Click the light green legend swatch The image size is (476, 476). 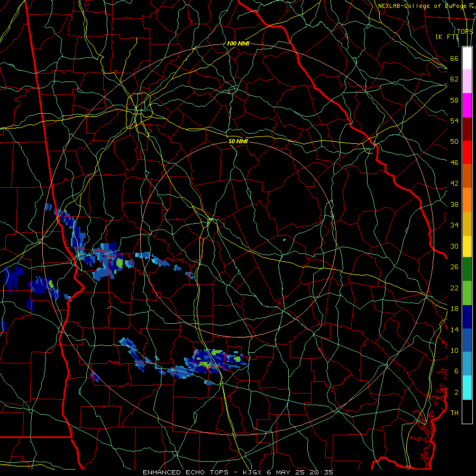pyautogui.click(x=467, y=293)
